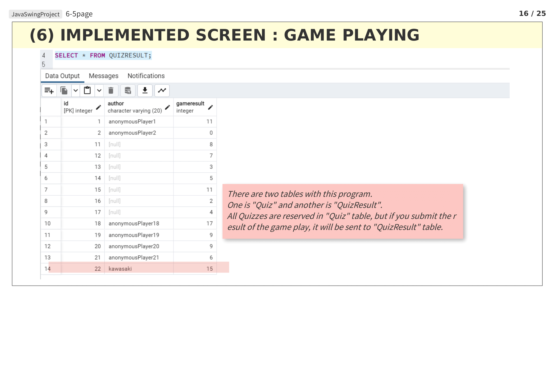The image size is (555, 392).
Task: Click the anonymousPlayer18 cell
Action: tap(134, 223)
